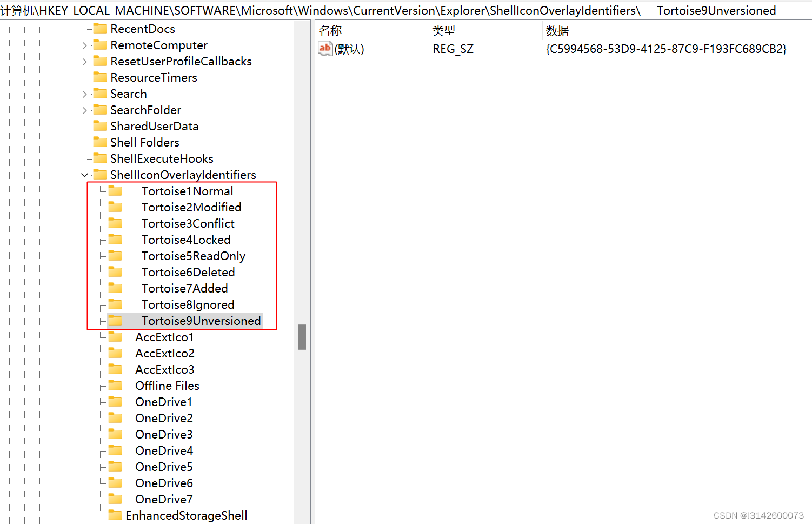Select the (默认) value entry

(349, 49)
